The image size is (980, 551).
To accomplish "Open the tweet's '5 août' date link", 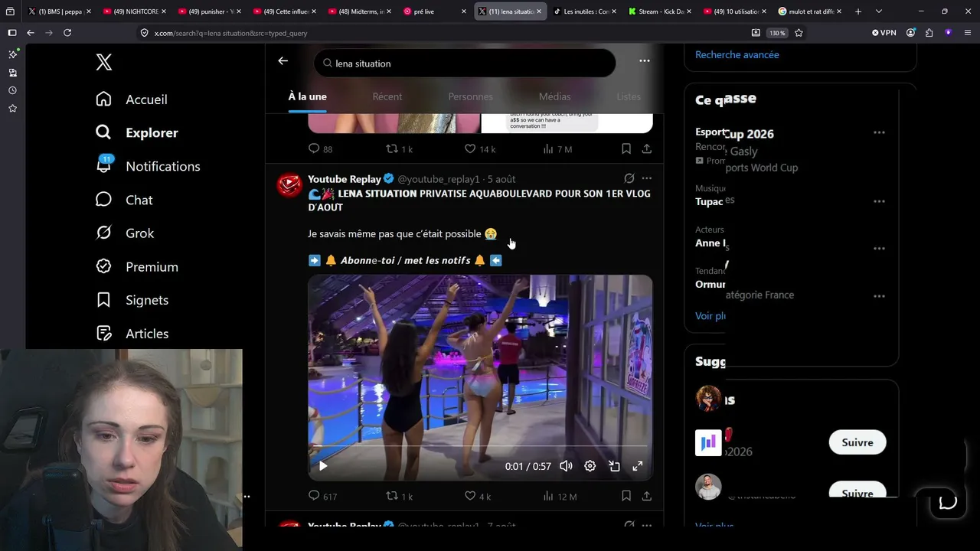I will point(501,179).
